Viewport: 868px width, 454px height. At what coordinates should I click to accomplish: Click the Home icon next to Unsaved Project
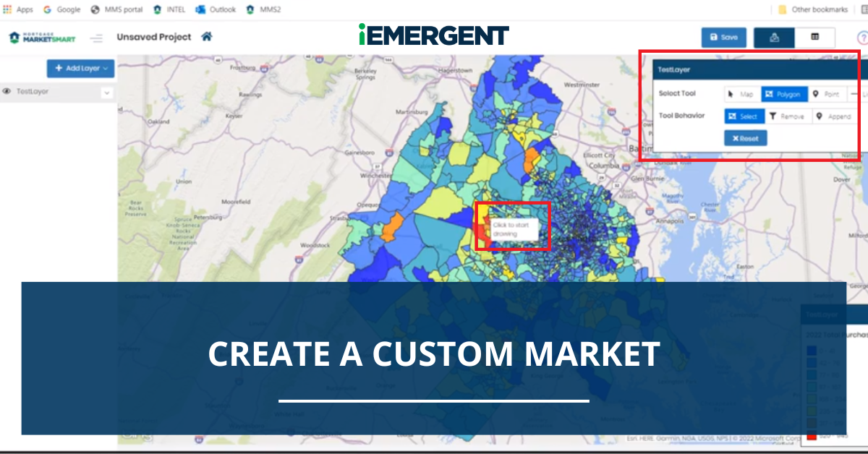click(x=207, y=37)
